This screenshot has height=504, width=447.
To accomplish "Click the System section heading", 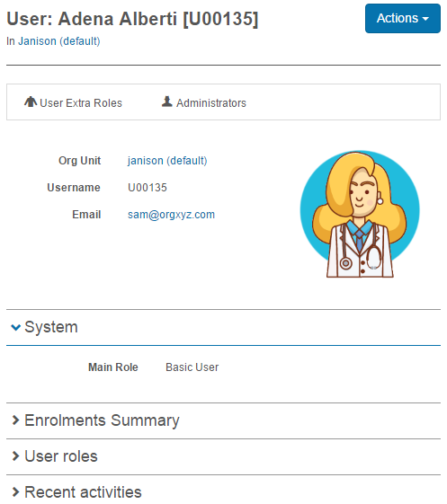I will click(x=51, y=327).
